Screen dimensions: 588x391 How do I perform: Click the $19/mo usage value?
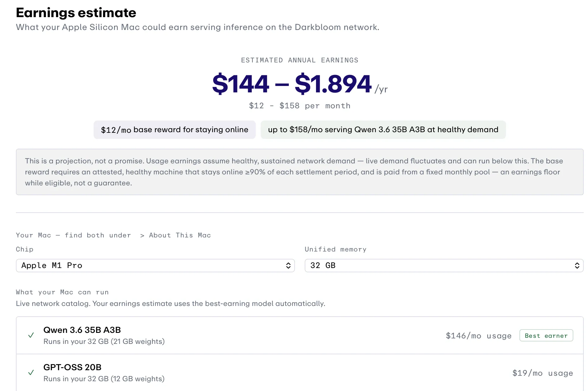point(543,373)
